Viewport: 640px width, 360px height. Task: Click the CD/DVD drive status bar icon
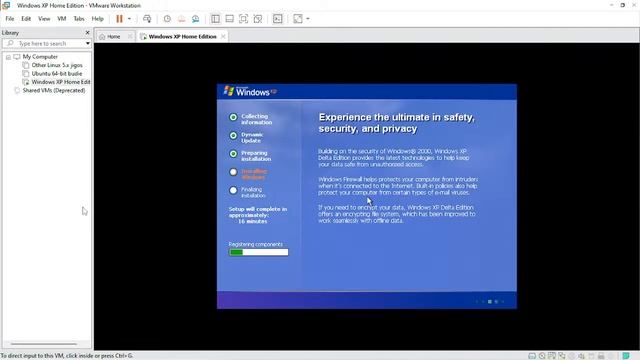pos(542,356)
